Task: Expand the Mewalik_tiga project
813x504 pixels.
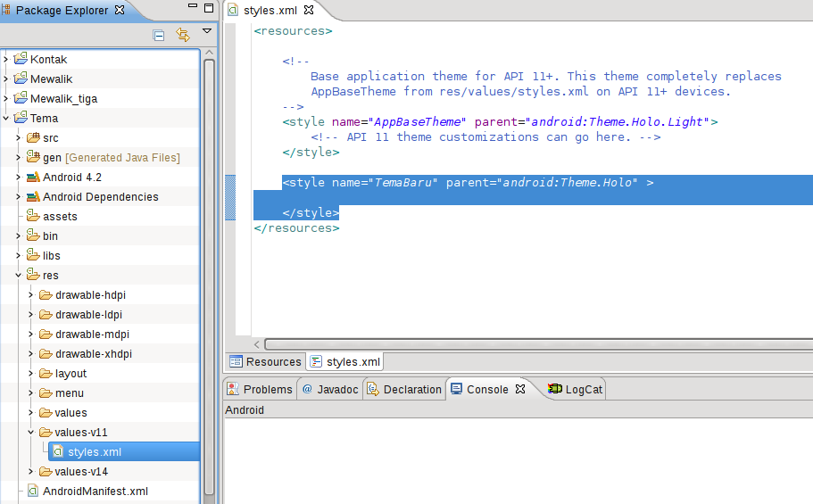Action: point(5,98)
